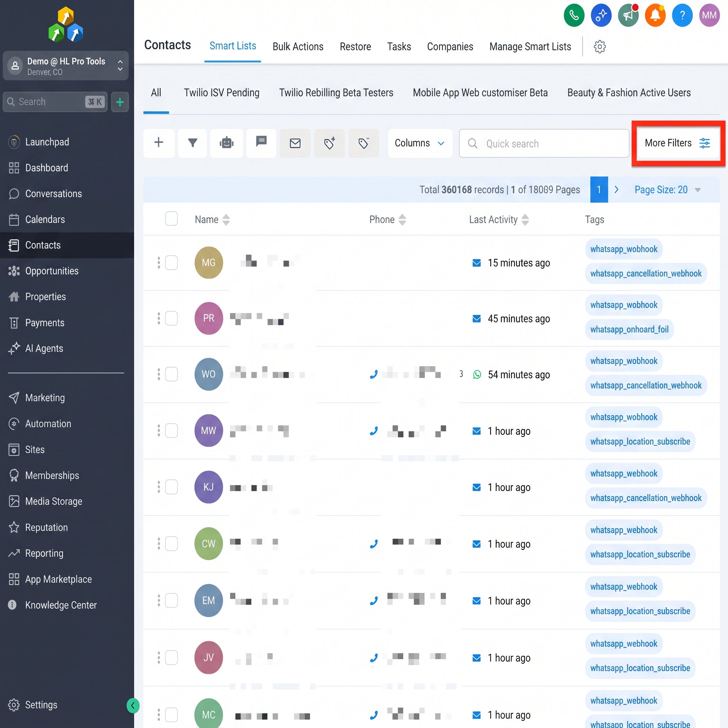728x728 pixels.
Task: Open the MM user avatar menu
Action: click(709, 15)
